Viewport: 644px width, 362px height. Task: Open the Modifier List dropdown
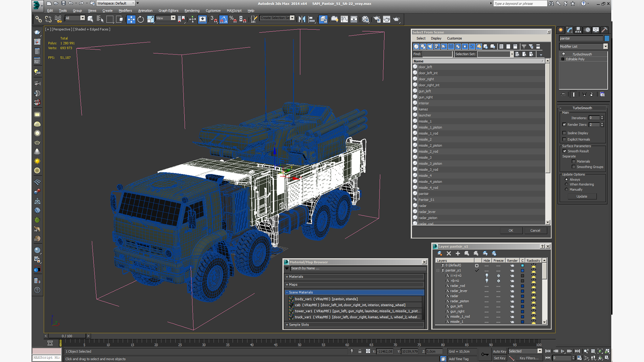pyautogui.click(x=605, y=46)
